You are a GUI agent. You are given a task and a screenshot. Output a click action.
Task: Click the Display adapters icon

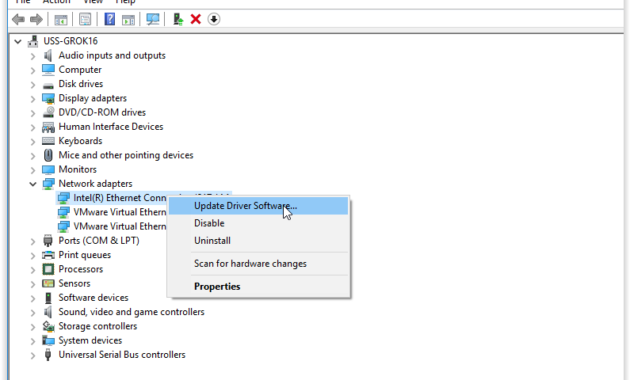(x=48, y=98)
